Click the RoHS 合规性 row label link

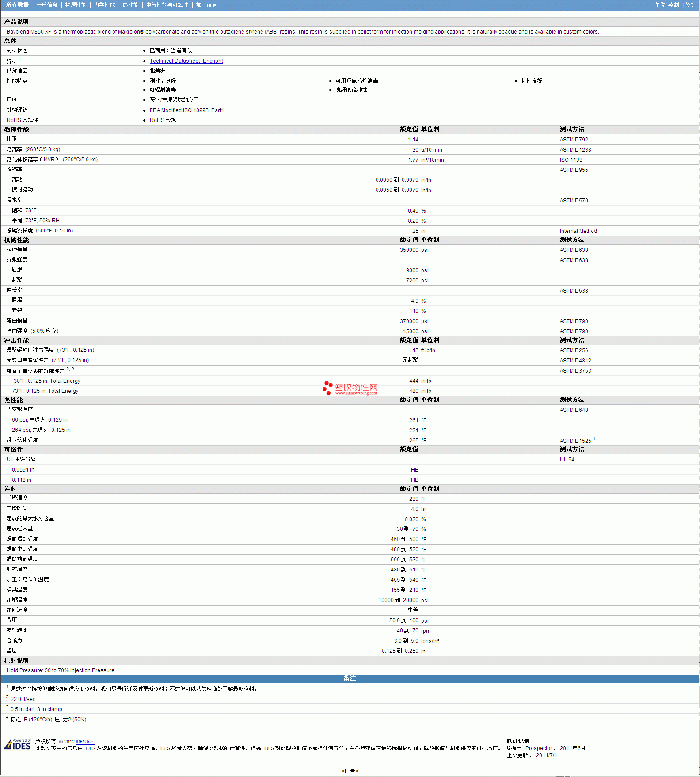point(22,120)
